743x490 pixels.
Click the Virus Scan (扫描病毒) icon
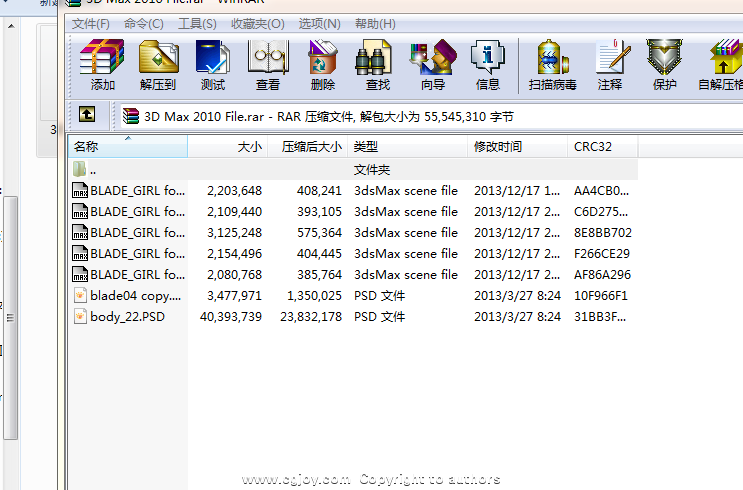(x=553, y=57)
